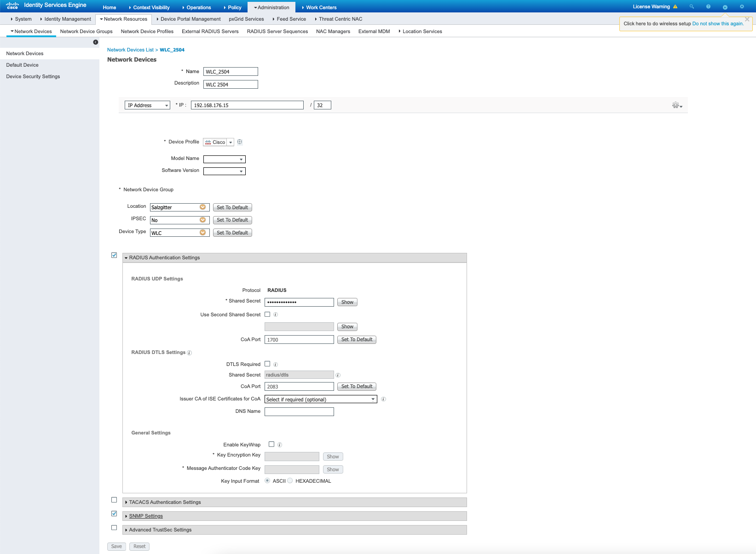This screenshot has width=756, height=554.
Task: Open the Policy menu
Action: (x=232, y=7)
